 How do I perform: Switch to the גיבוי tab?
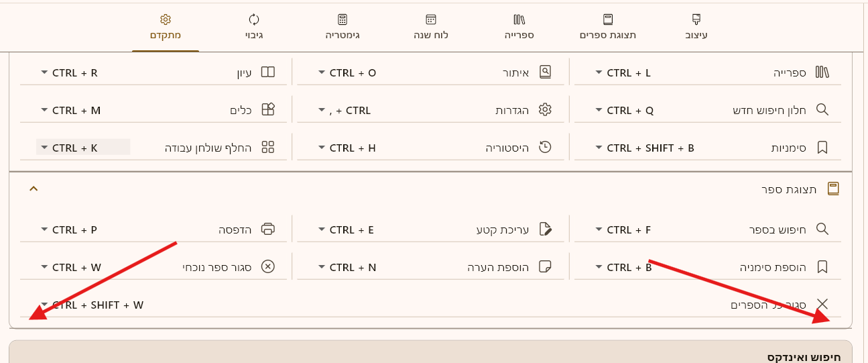point(253,27)
